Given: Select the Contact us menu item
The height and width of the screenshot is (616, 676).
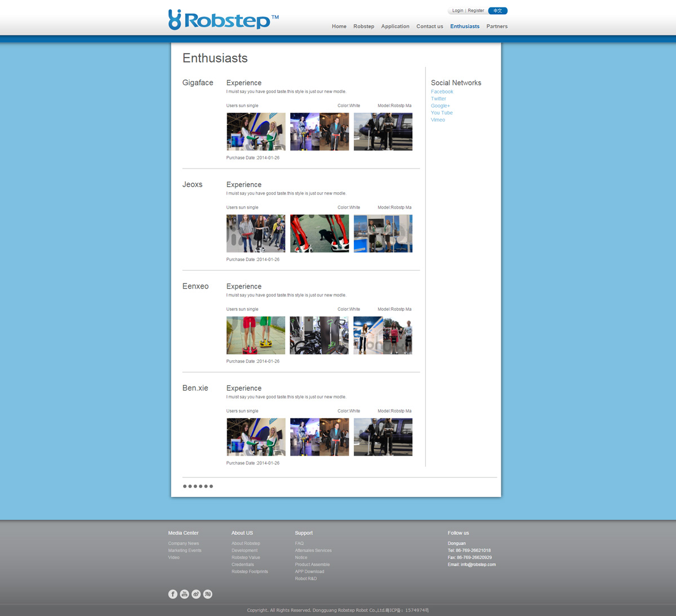Looking at the screenshot, I should 429,26.
